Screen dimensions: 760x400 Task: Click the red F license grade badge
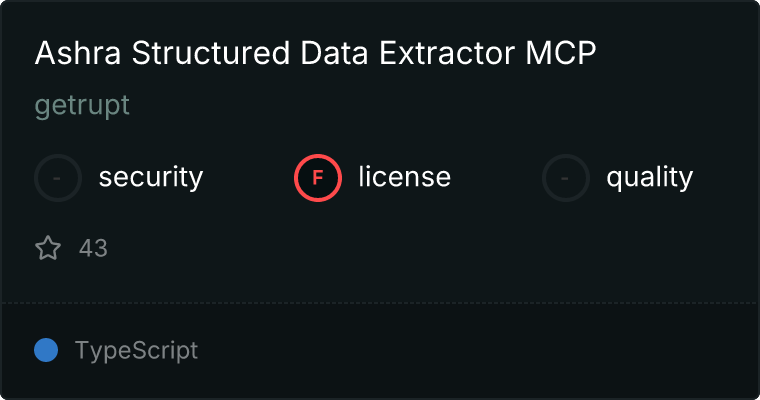coord(318,178)
